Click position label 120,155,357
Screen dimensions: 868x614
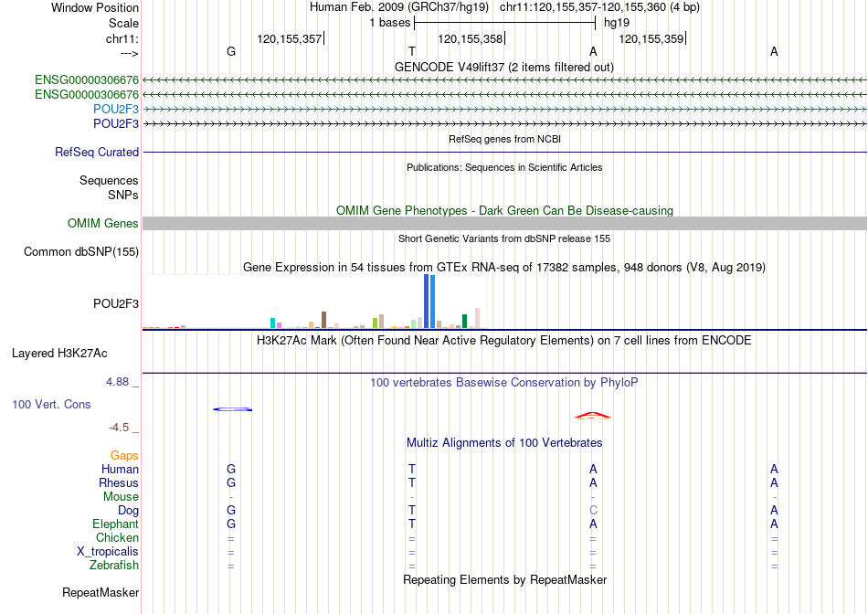coord(289,38)
